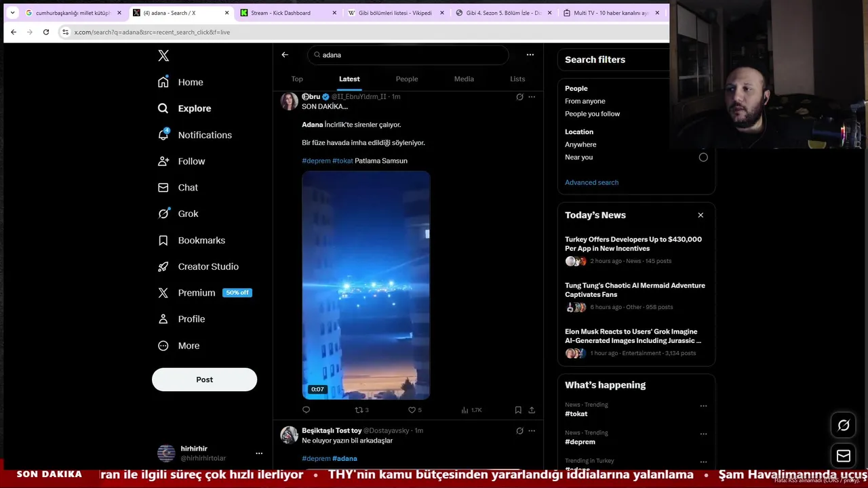Open floating messages button at bottom right
Screen dimensions: 868x488
[844, 456]
